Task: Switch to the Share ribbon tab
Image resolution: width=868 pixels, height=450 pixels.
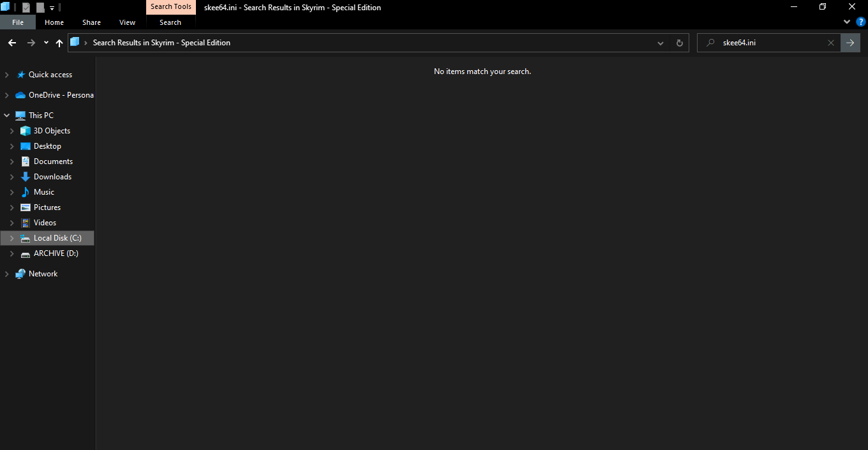Action: [x=91, y=22]
